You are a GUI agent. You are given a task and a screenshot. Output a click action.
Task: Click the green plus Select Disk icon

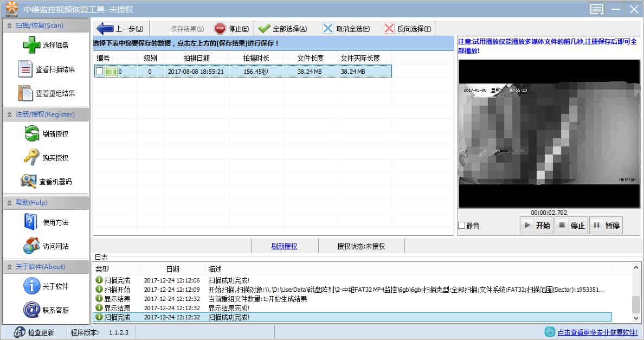(x=31, y=45)
